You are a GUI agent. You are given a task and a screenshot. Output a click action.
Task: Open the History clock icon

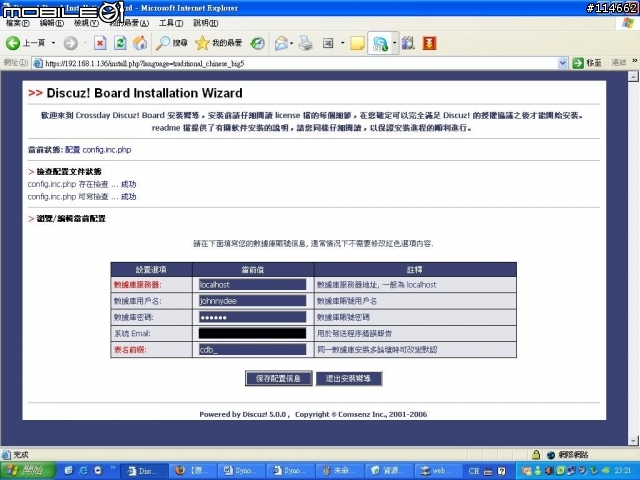[258, 43]
